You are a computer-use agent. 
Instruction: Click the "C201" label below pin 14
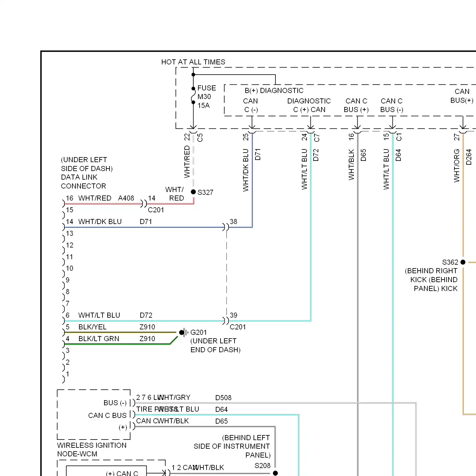[x=156, y=210]
